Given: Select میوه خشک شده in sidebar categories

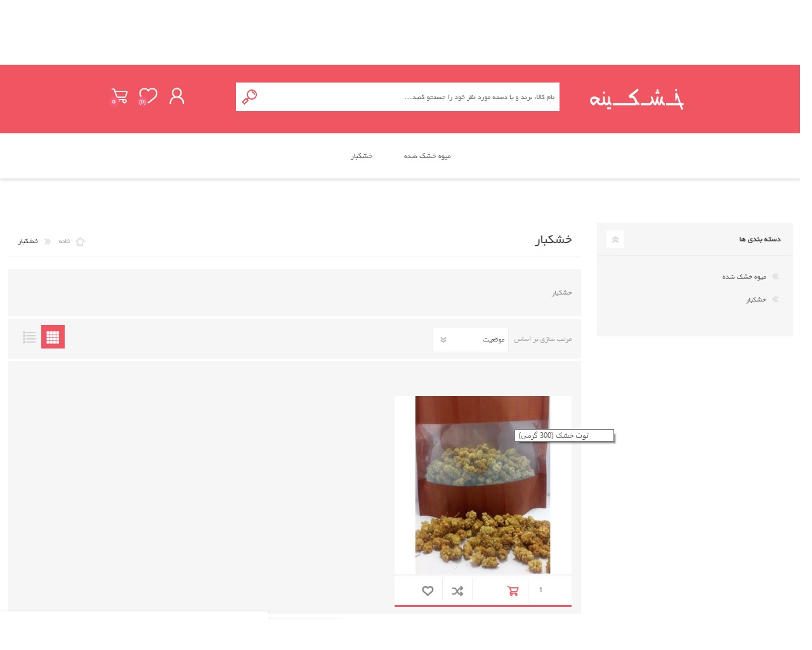Looking at the screenshot, I should tap(744, 277).
